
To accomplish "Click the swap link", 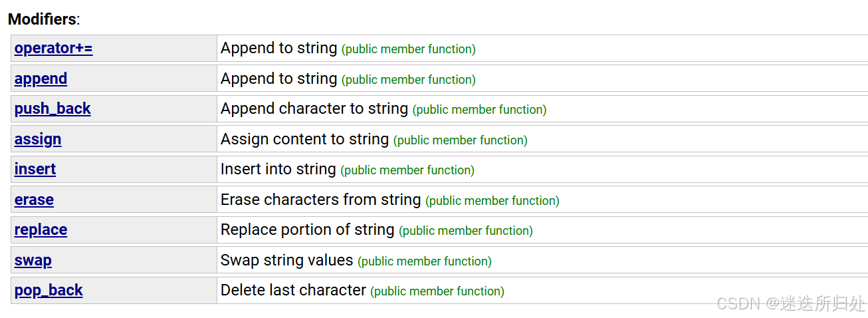I will click(33, 260).
